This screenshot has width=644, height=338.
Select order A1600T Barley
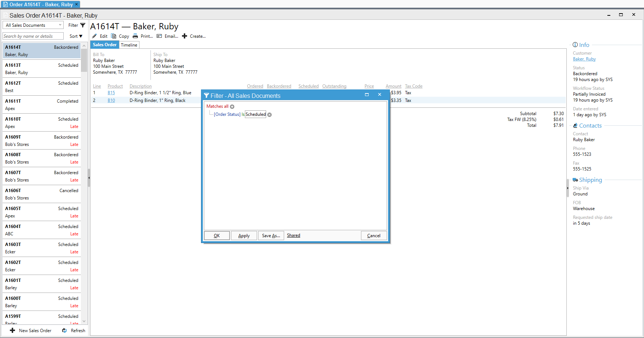42,302
